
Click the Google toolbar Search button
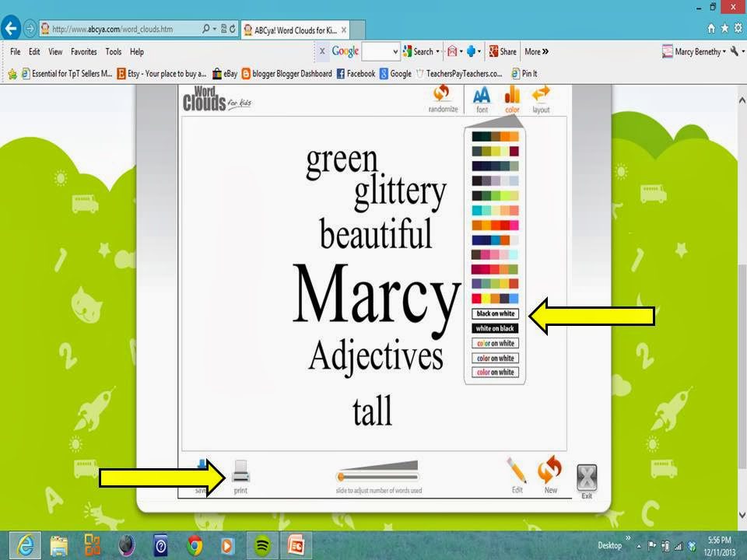[x=419, y=51]
